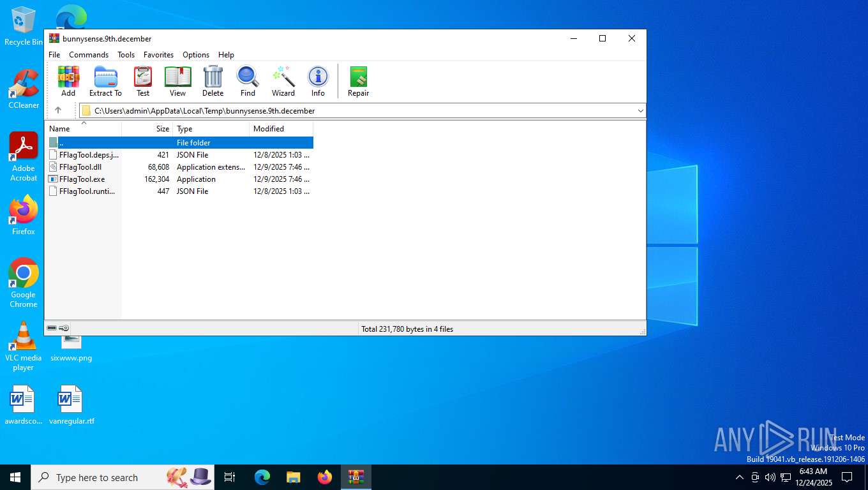This screenshot has height=490, width=868.
Task: Open the Extract To tool
Action: [105, 82]
